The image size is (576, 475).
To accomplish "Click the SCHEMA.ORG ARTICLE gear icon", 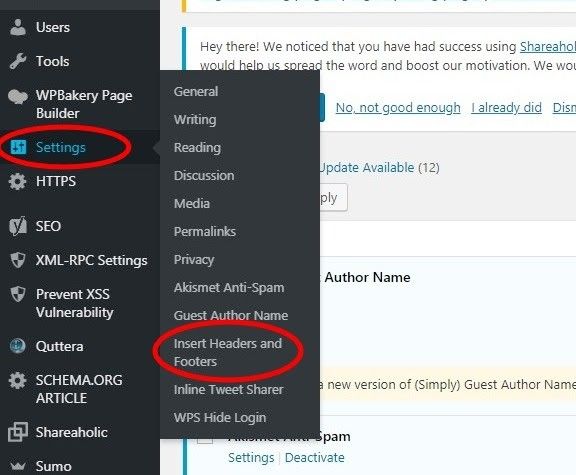I will pyautogui.click(x=18, y=381).
